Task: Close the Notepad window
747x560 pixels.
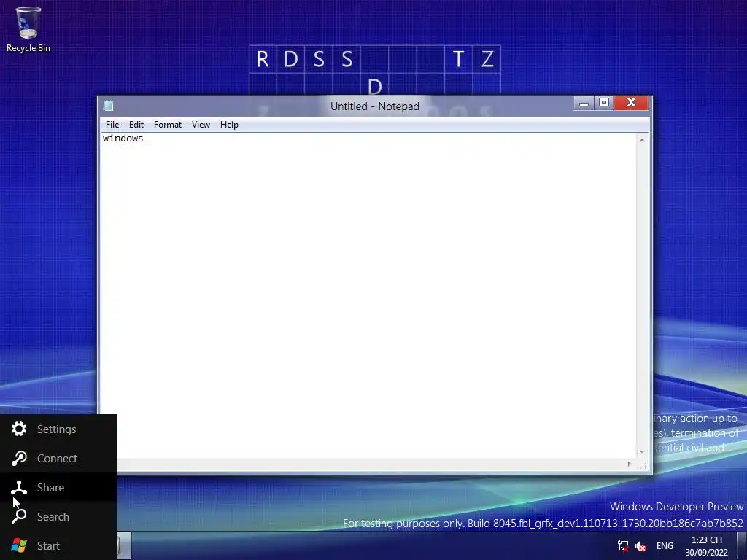Action: click(x=631, y=103)
